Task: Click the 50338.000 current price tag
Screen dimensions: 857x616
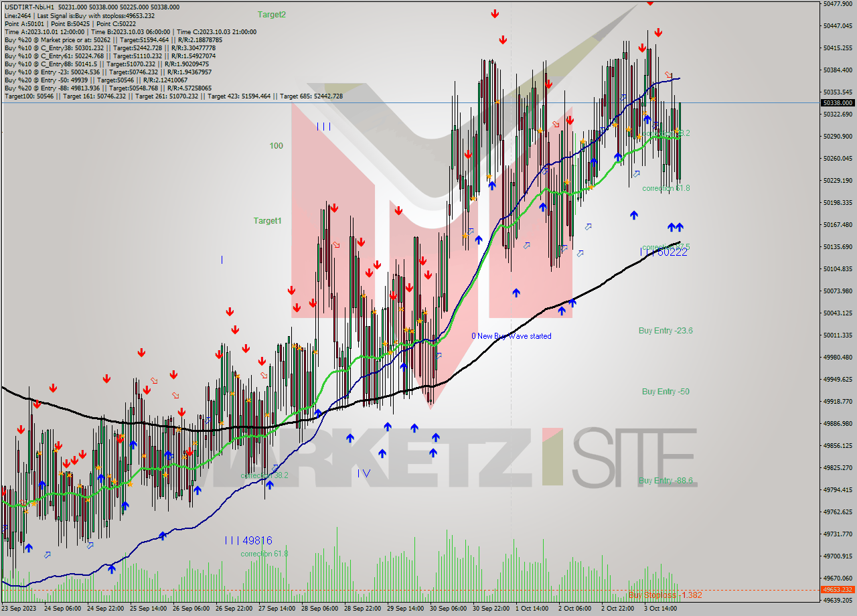Action: click(x=838, y=103)
